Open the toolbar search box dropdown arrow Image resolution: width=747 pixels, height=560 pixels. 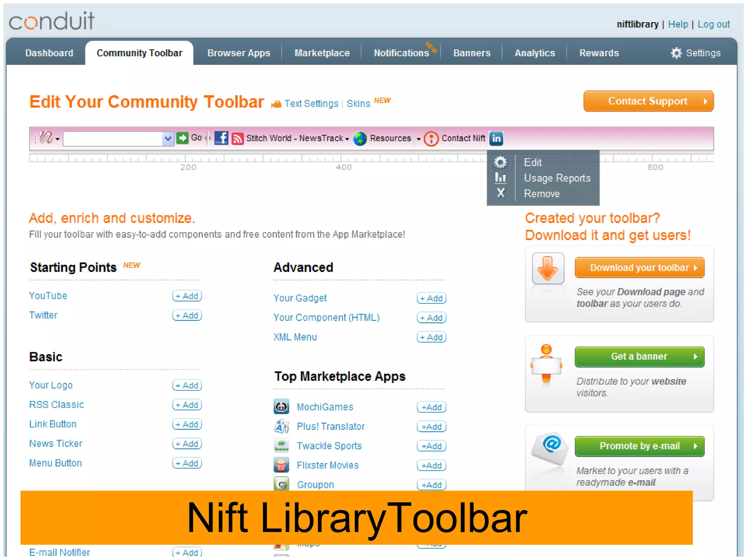[x=168, y=139]
